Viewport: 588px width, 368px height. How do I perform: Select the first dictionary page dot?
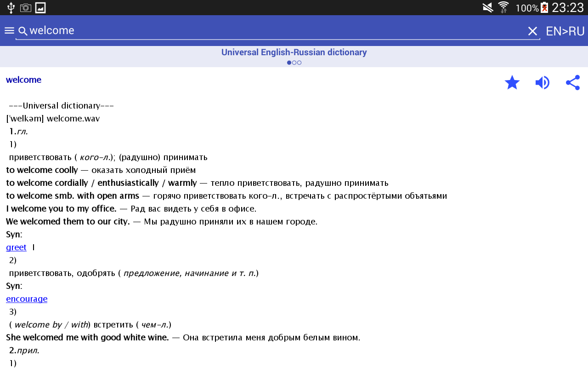coord(289,63)
